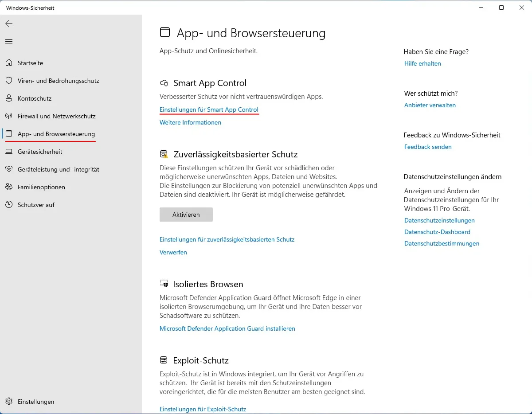
Task: Click Weitere Informationen link
Action: click(x=190, y=122)
